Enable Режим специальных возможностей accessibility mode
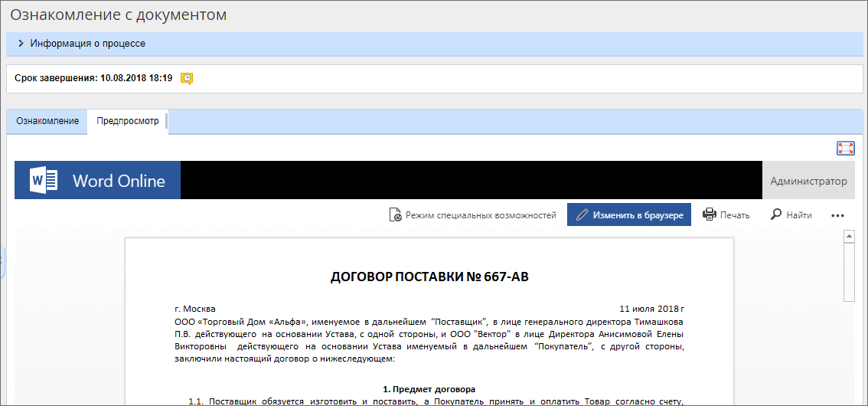Image resolution: width=868 pixels, height=406 pixels. [x=473, y=215]
